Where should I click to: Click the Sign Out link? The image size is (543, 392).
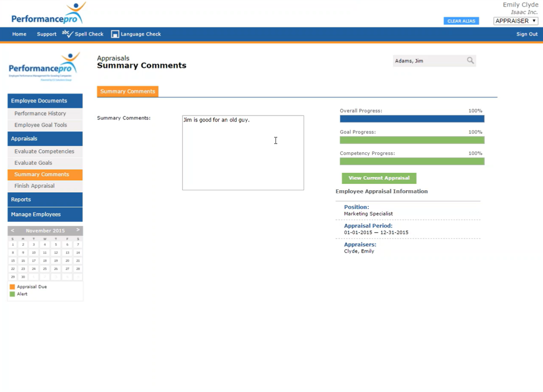[x=527, y=34]
